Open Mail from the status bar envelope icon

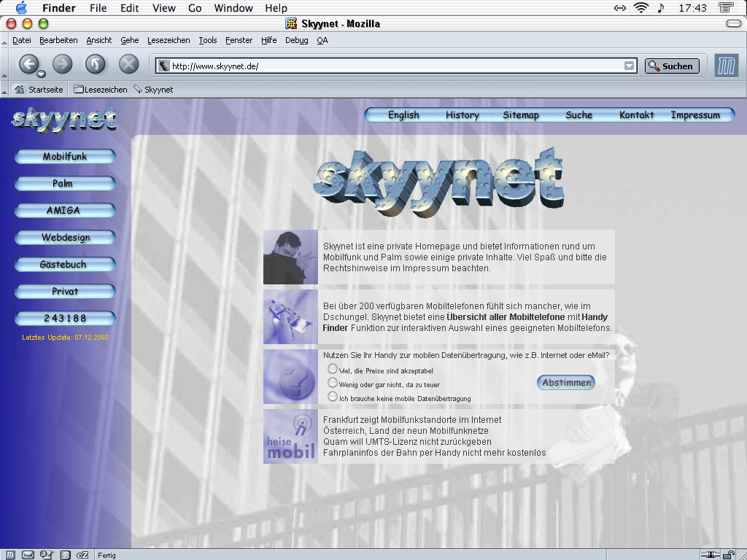[x=28, y=555]
